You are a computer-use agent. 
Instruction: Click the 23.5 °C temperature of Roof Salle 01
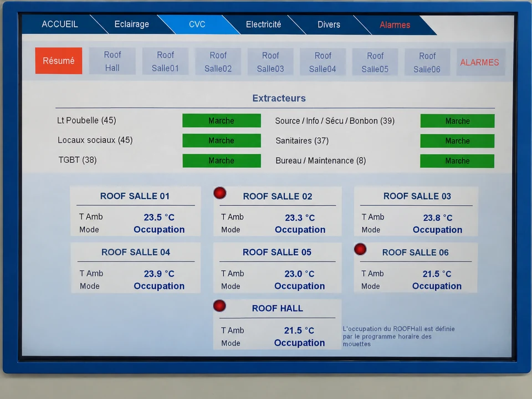coord(159,217)
